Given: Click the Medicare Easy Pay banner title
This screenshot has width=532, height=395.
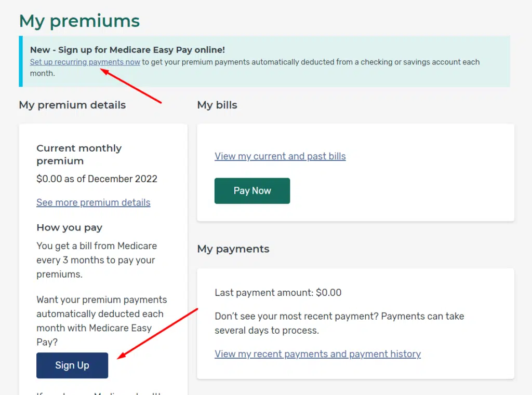Looking at the screenshot, I should click(127, 50).
